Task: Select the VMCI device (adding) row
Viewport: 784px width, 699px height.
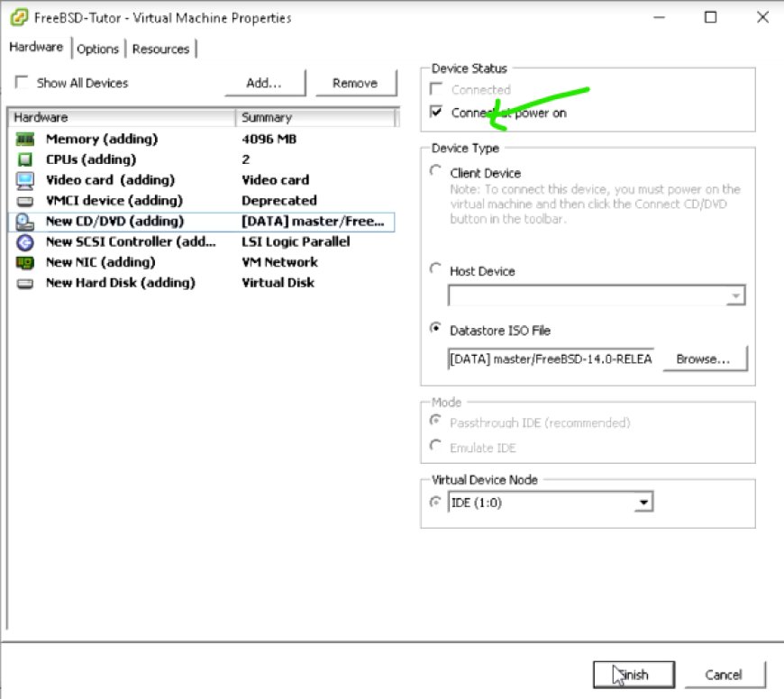Action: (x=202, y=201)
